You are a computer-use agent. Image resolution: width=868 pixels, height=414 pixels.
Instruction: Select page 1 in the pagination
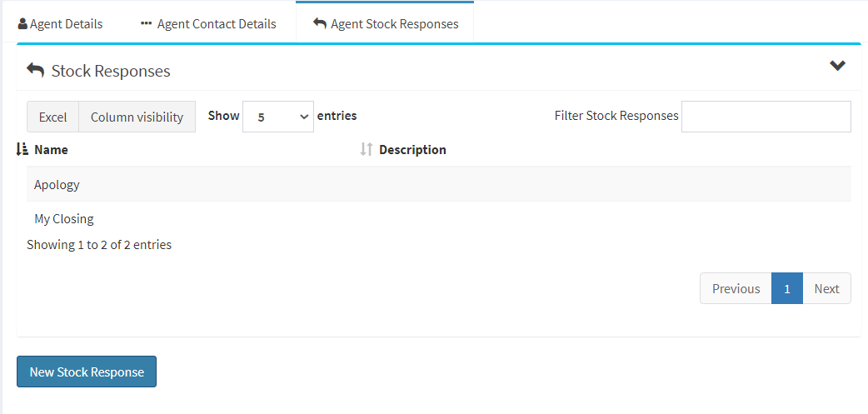pos(786,288)
